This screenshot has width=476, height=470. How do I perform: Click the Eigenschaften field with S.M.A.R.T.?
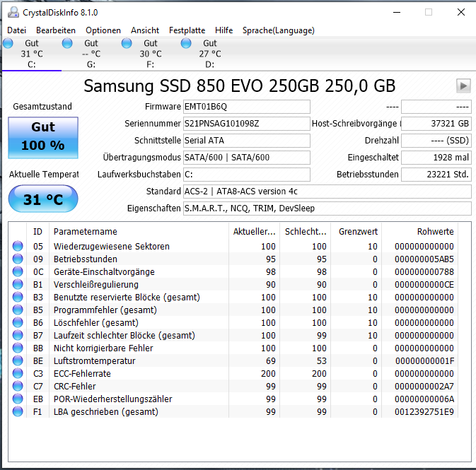coord(327,208)
